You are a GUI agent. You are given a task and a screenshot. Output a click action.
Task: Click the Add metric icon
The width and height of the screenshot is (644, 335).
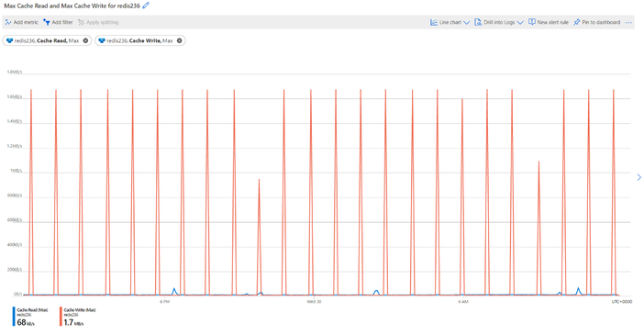pyautogui.click(x=8, y=22)
